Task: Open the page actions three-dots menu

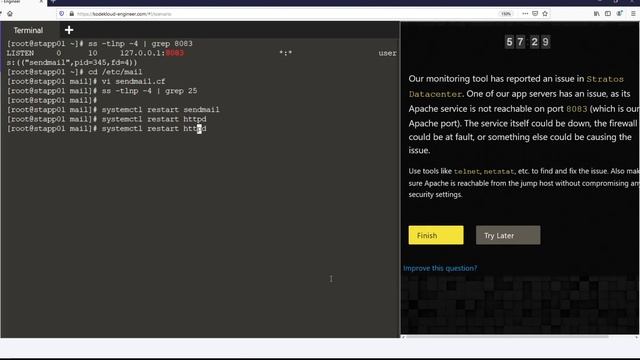Action: point(525,13)
